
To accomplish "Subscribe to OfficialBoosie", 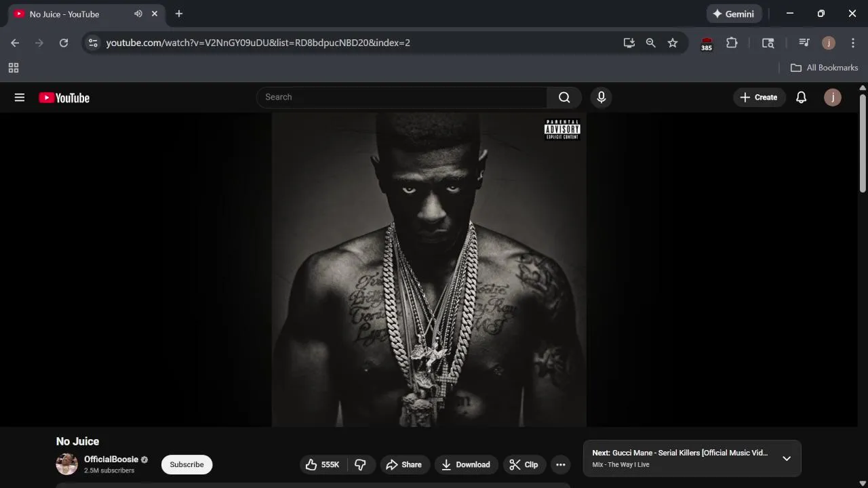I will pos(186,464).
